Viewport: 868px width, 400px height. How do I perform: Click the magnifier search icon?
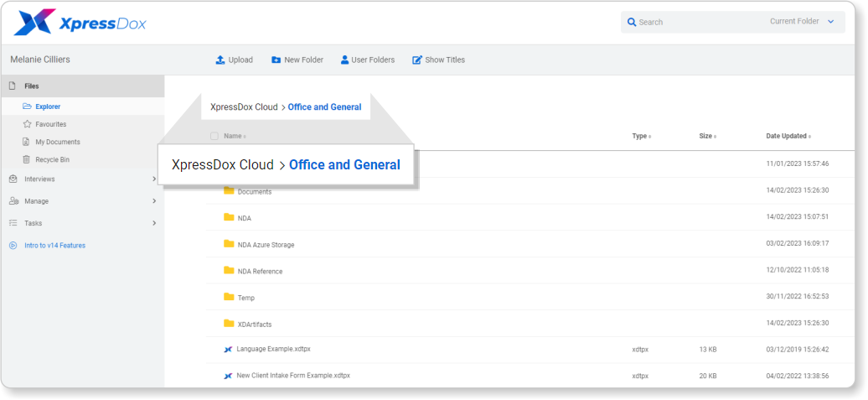tap(632, 22)
